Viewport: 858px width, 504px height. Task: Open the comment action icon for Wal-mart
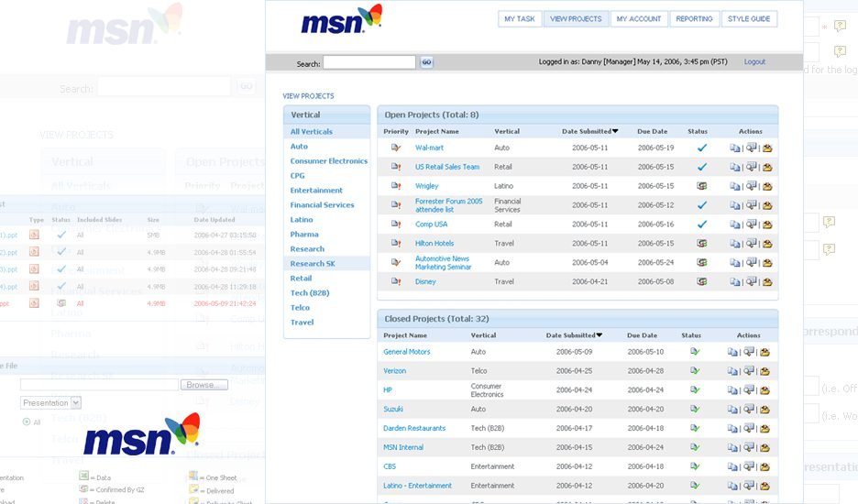[752, 148]
